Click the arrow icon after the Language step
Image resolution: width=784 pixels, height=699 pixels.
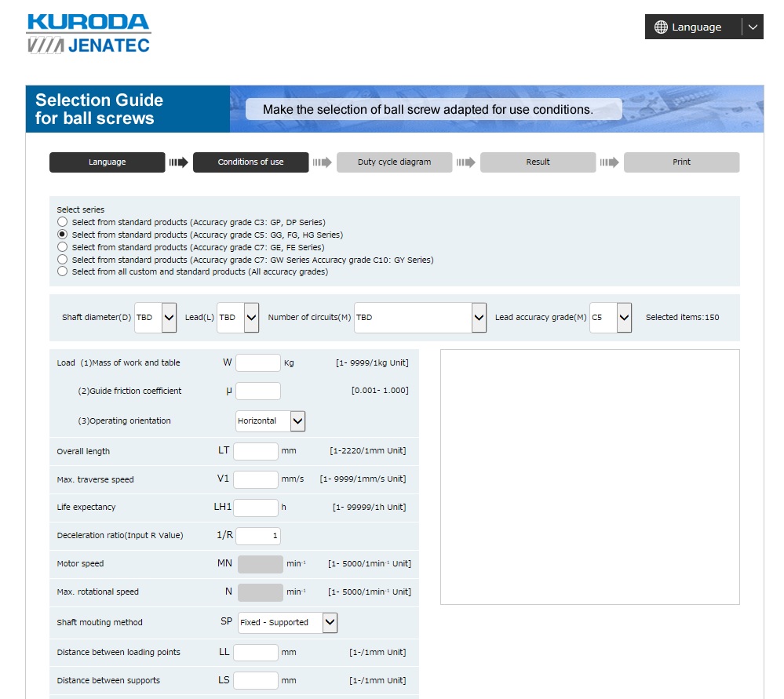(178, 162)
